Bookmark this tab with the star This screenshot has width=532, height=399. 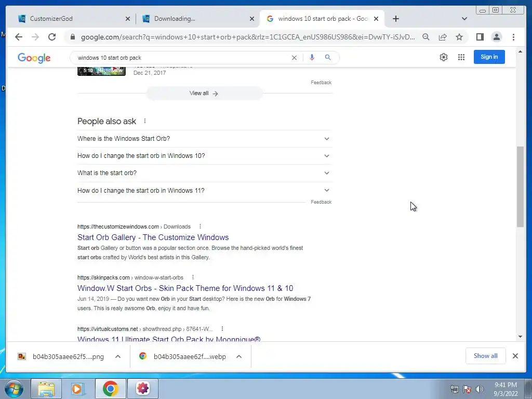point(459,37)
